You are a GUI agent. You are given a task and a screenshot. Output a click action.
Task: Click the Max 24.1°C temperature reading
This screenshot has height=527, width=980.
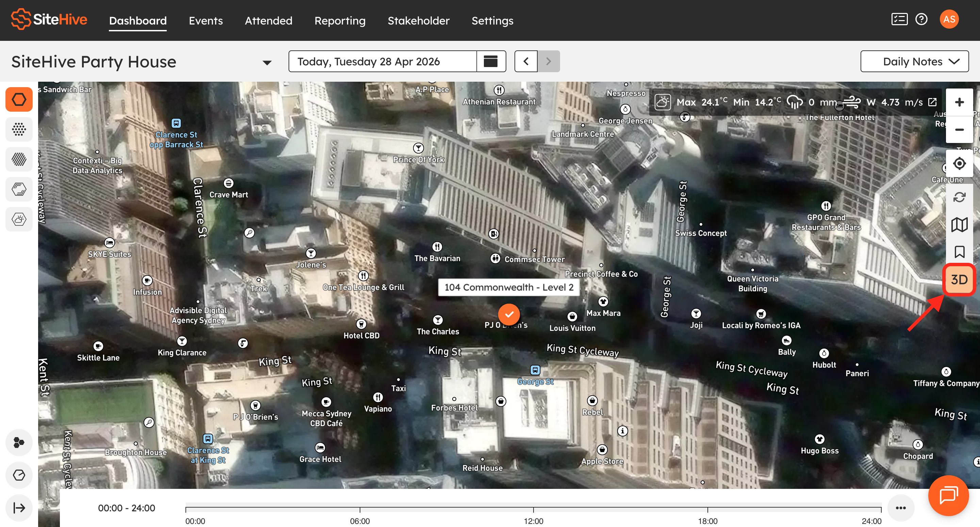(x=702, y=102)
